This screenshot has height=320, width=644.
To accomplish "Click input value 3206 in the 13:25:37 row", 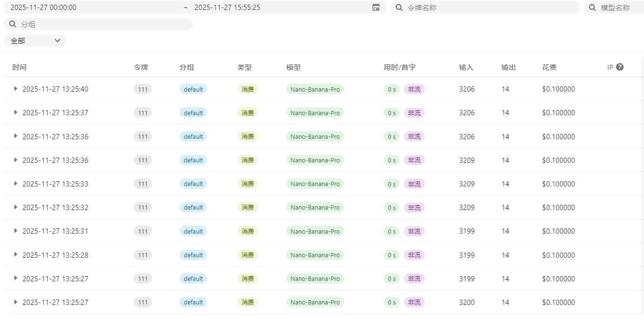I will click(467, 113).
